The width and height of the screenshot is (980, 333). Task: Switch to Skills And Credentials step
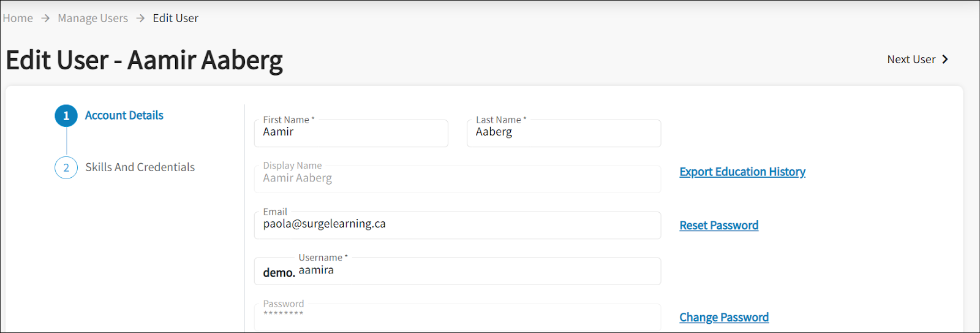[x=140, y=167]
